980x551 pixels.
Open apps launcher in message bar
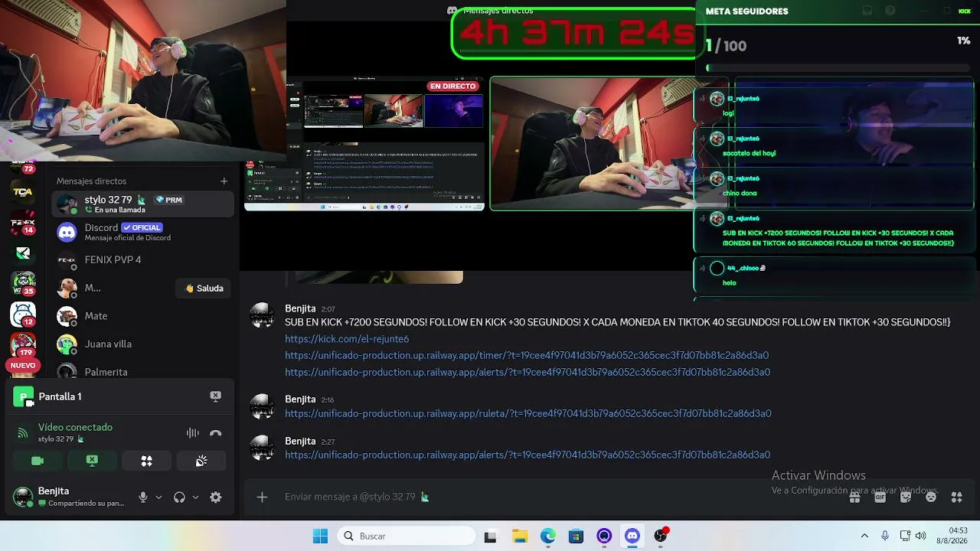(956, 497)
